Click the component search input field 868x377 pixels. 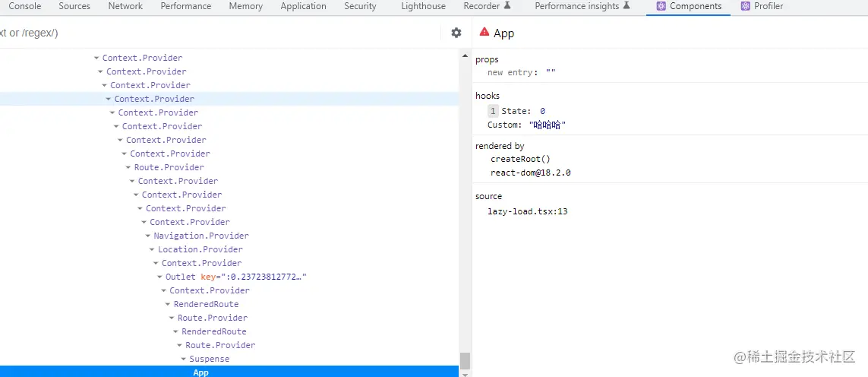coord(213,33)
